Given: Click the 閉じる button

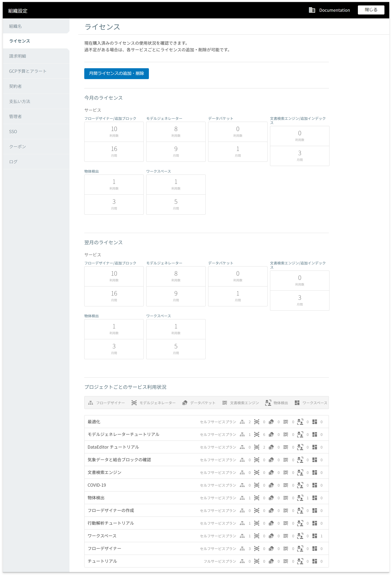Looking at the screenshot, I should click(x=371, y=10).
